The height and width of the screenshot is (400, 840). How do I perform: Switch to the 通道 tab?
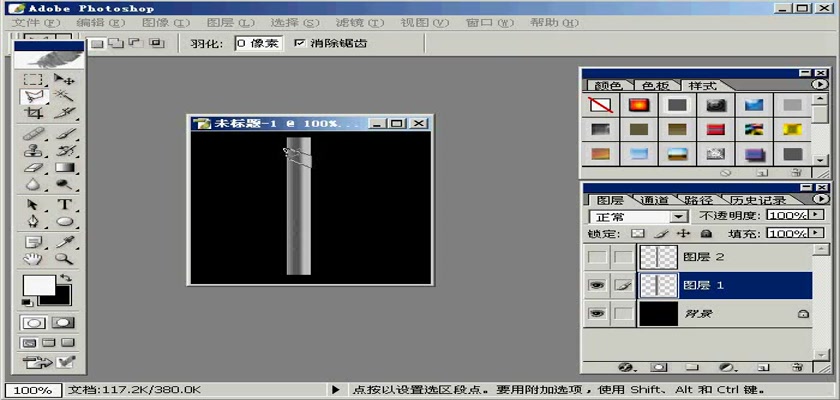(654, 200)
